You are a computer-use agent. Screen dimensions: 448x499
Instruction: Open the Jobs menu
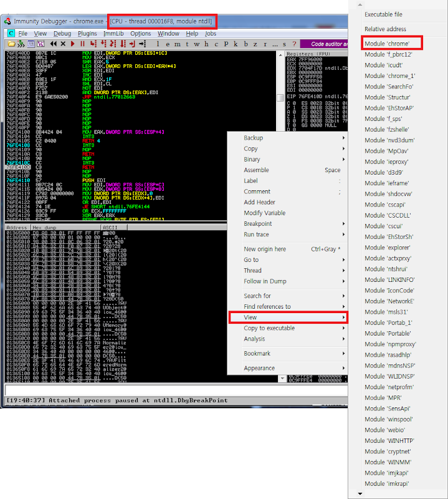(x=211, y=34)
